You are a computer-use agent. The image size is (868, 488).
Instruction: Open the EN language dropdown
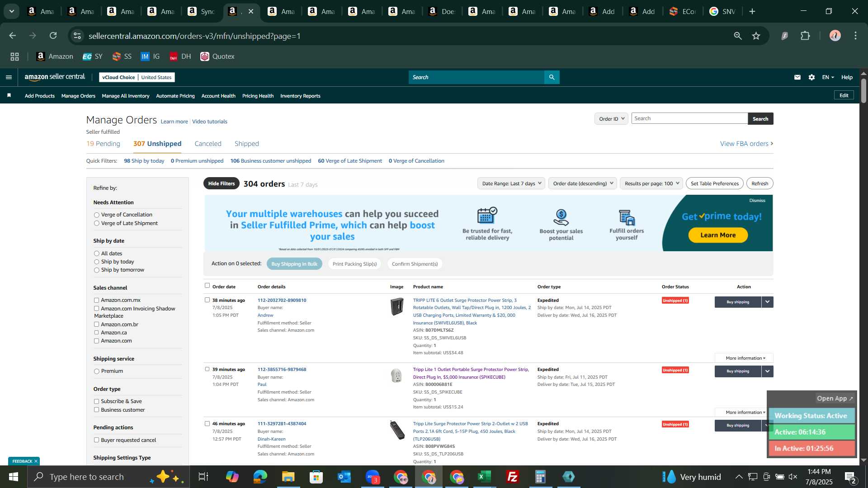[828, 77]
